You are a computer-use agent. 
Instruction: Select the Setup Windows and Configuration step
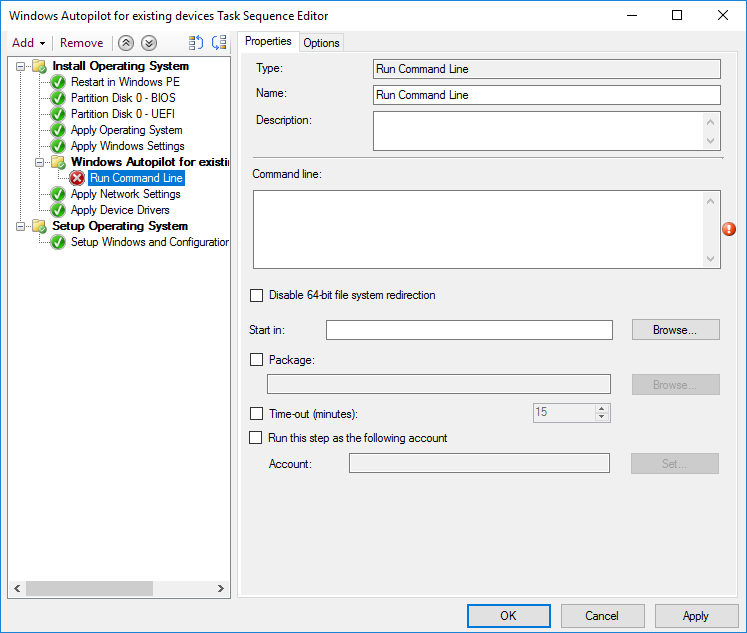pyautogui.click(x=150, y=242)
